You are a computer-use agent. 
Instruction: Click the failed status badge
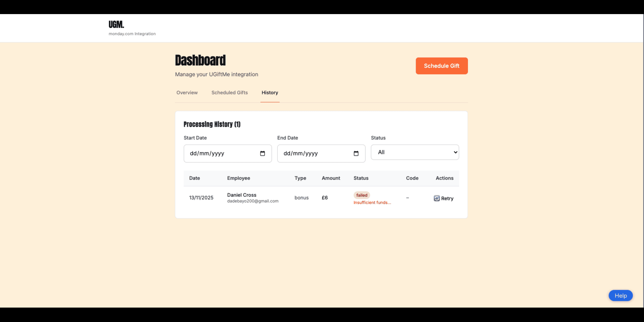point(362,195)
